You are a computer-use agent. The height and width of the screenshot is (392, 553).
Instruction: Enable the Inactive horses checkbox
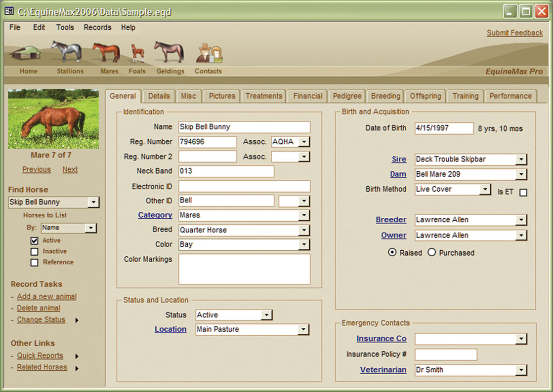34,251
